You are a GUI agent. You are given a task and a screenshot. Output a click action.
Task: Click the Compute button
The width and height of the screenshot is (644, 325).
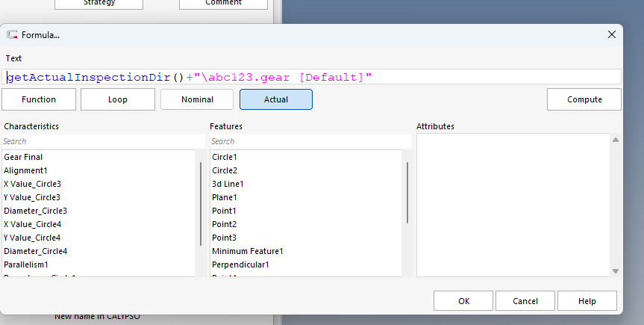pos(584,99)
